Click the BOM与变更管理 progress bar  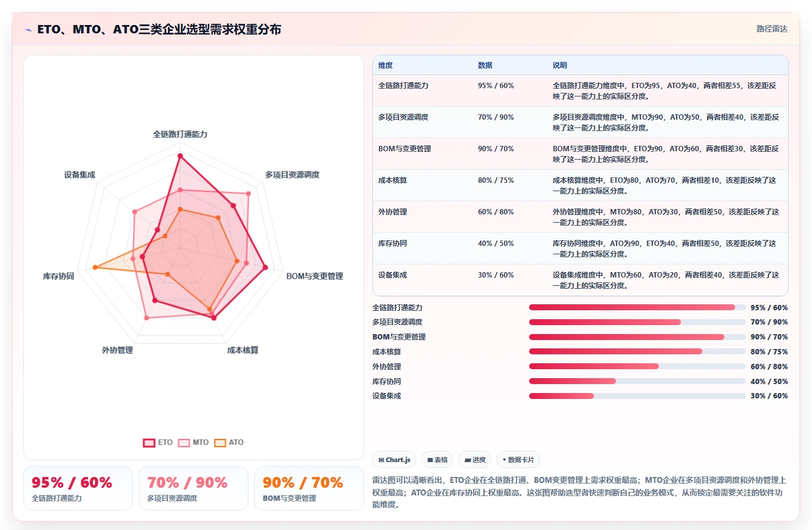pyautogui.click(x=637, y=337)
